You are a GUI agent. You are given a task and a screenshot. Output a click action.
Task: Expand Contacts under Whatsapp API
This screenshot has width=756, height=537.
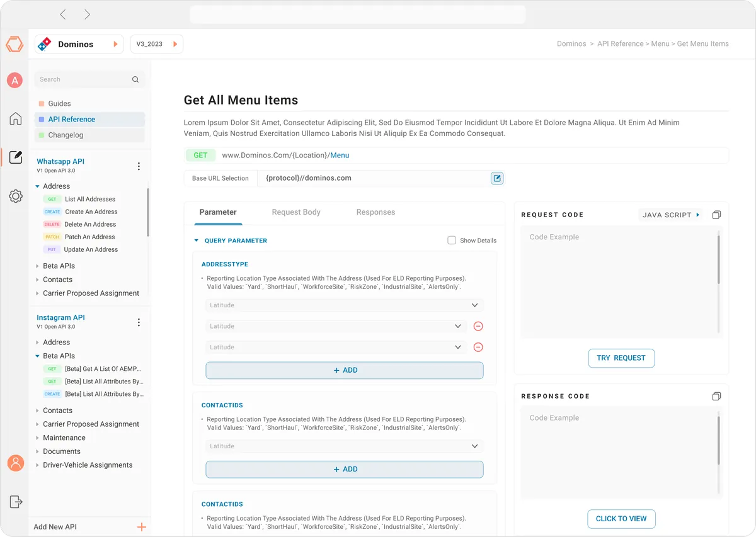point(38,280)
